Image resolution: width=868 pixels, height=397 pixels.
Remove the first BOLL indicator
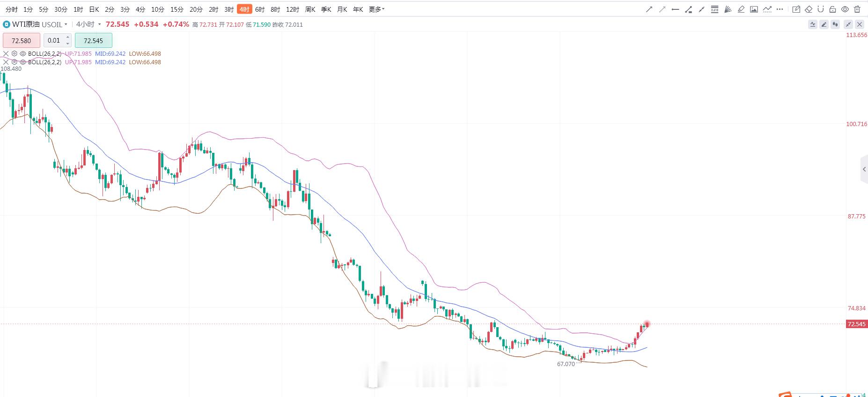tap(6, 54)
